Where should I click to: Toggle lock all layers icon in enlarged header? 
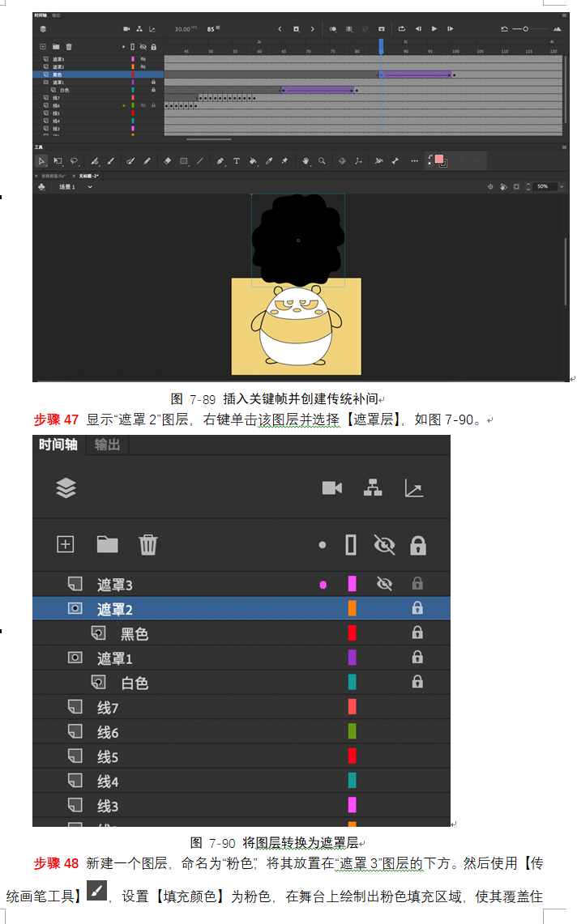point(418,545)
